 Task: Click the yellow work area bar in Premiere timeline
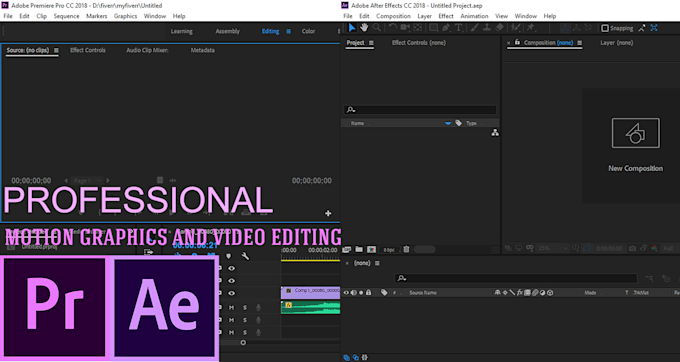click(311, 260)
